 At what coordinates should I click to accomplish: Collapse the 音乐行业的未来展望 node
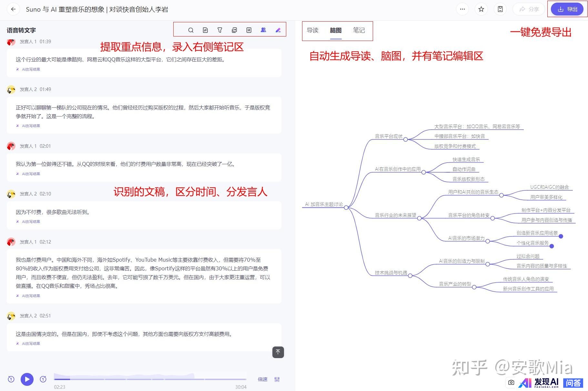point(419,218)
